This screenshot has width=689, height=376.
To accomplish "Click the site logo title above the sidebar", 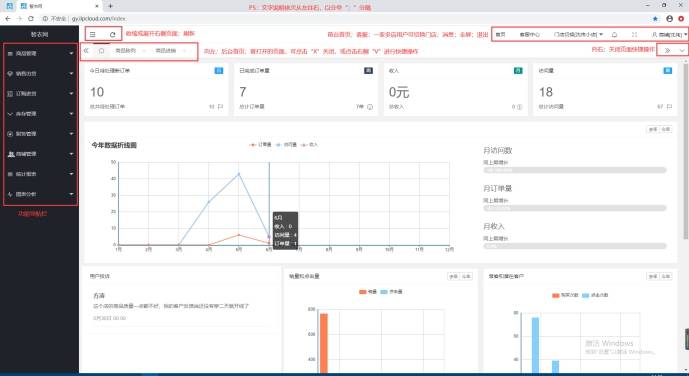I will coord(39,34).
